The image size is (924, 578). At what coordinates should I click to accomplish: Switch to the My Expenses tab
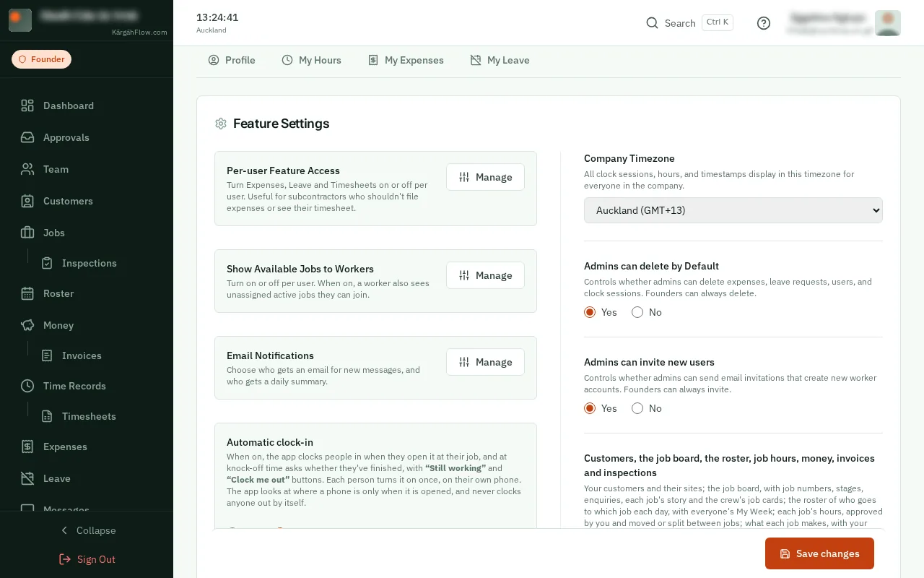406,60
